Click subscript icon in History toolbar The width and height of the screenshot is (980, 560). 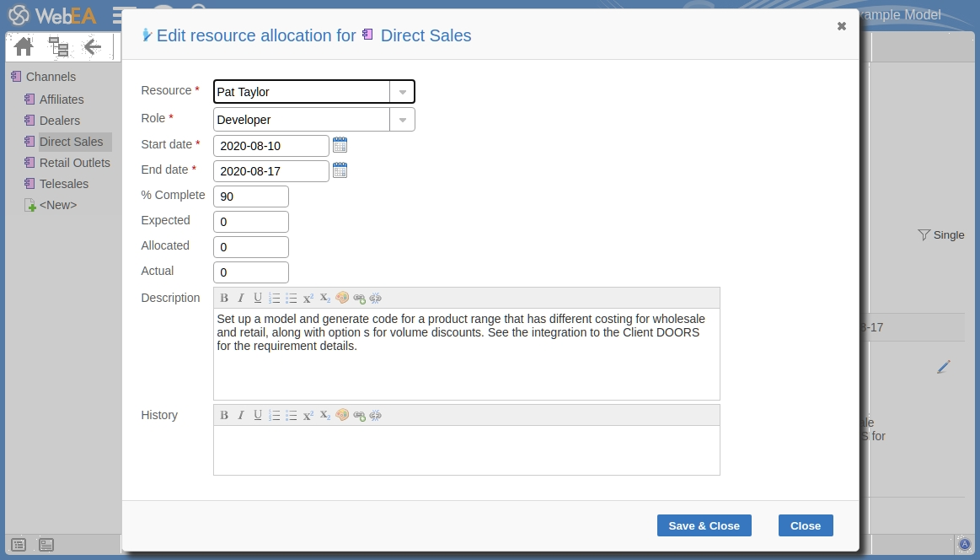point(325,415)
